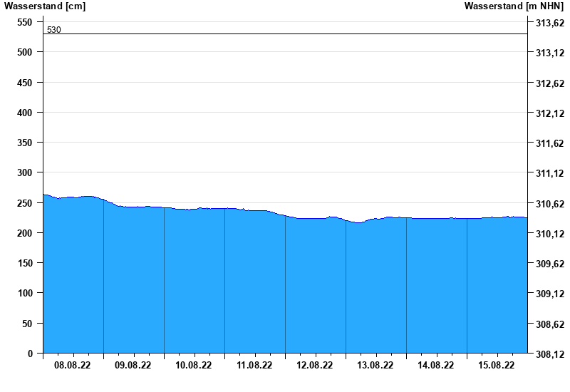Click the 530 threshold line label
Image resolution: width=570 pixels, height=392 pixels.
click(54, 30)
